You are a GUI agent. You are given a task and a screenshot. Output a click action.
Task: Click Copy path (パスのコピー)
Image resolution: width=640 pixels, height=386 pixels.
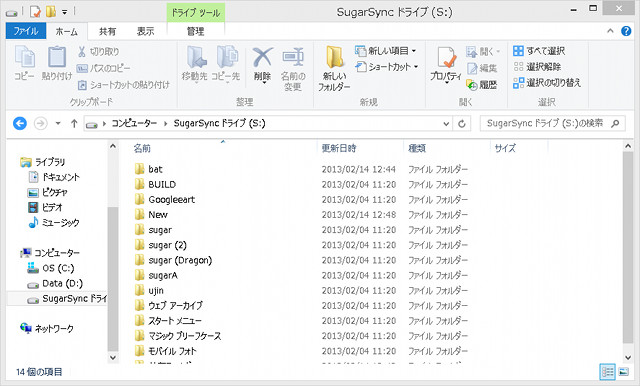click(x=104, y=68)
